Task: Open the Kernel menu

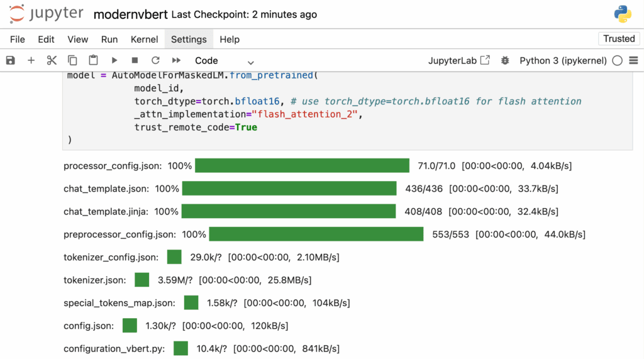Action: (144, 39)
